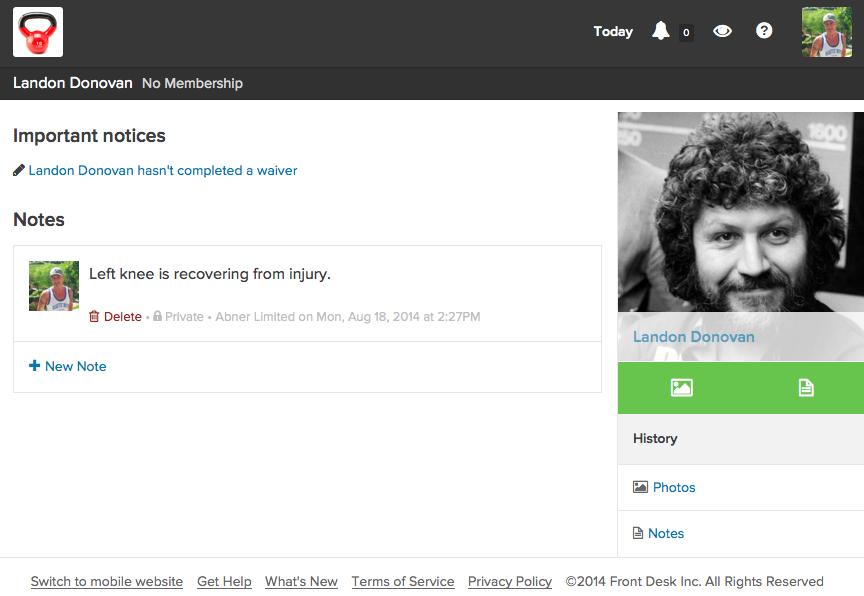Add a New Note
This screenshot has height=596, width=864.
coord(68,366)
